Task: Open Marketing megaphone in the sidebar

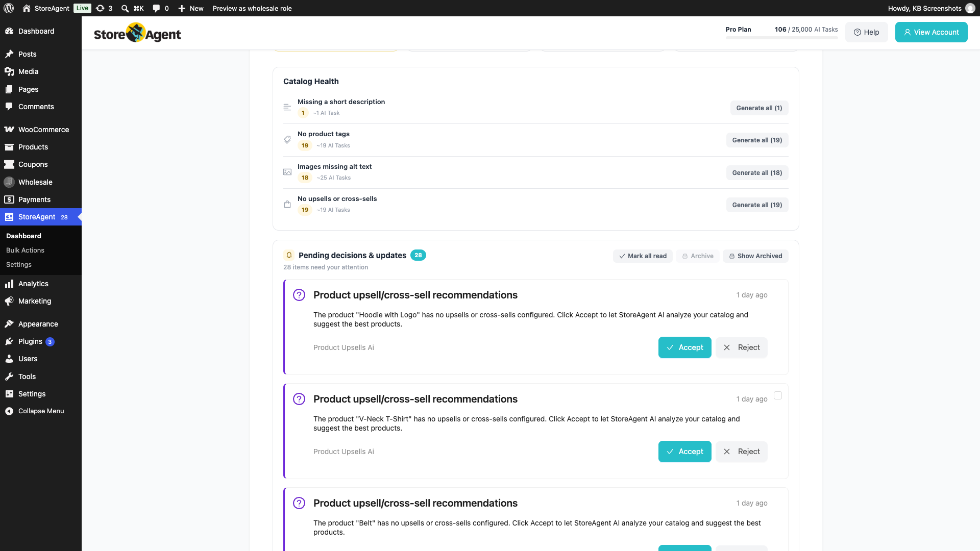Action: click(x=9, y=301)
